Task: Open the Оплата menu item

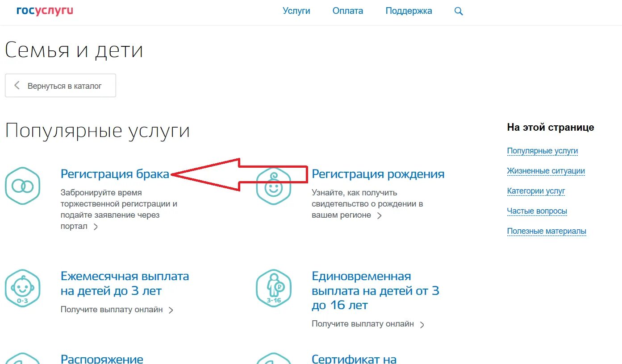Action: (348, 11)
